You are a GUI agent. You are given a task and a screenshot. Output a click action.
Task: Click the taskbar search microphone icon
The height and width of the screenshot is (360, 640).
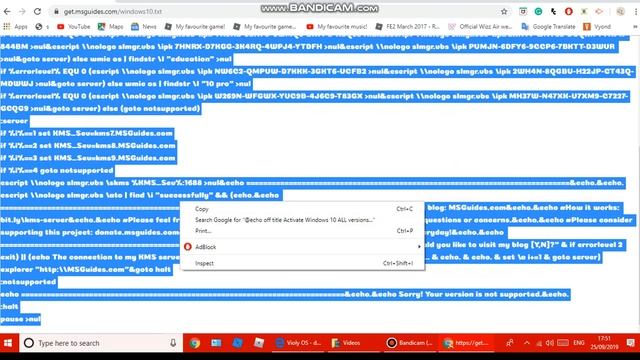173,343
